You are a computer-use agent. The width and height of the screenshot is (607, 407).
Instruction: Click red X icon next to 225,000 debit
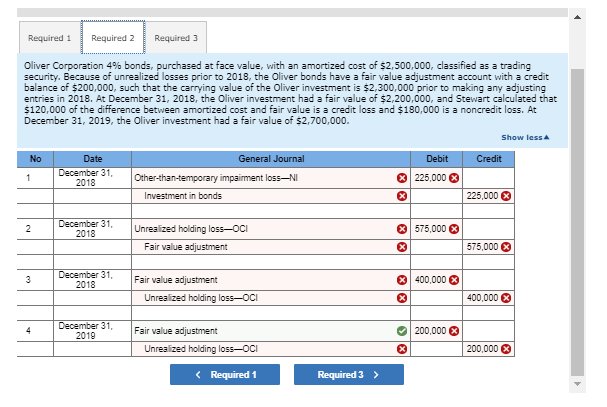coord(454,178)
